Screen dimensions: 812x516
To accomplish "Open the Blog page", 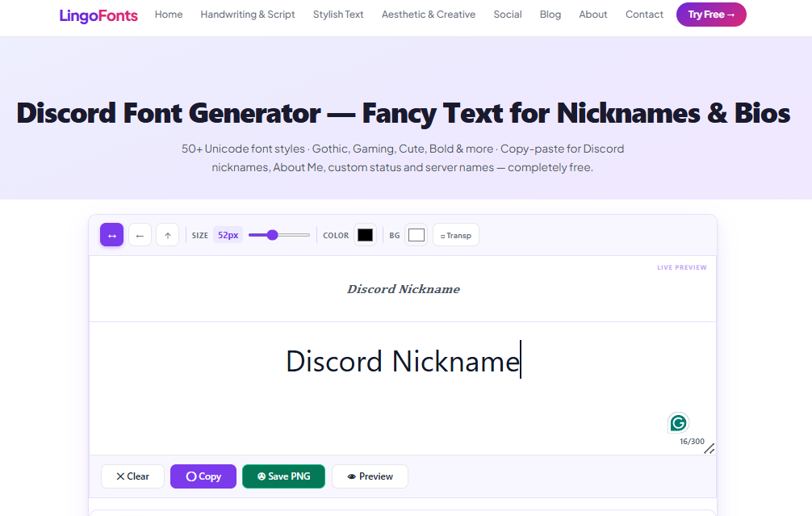I will pyautogui.click(x=550, y=15).
